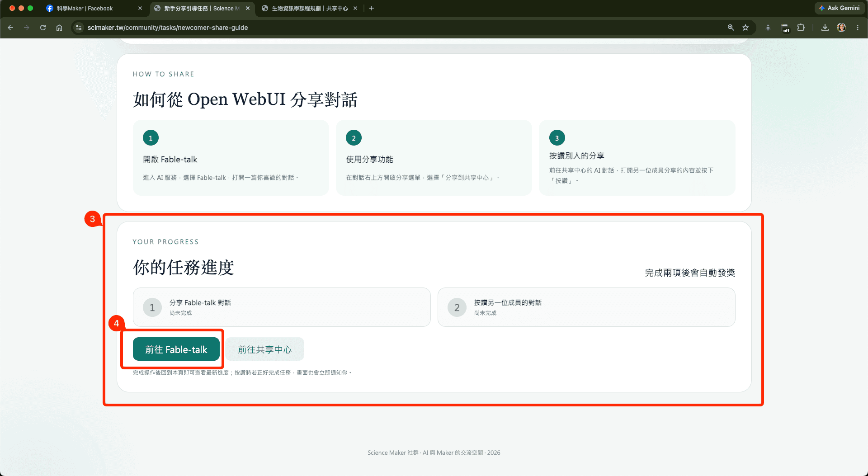Open a new browser tab

372,8
